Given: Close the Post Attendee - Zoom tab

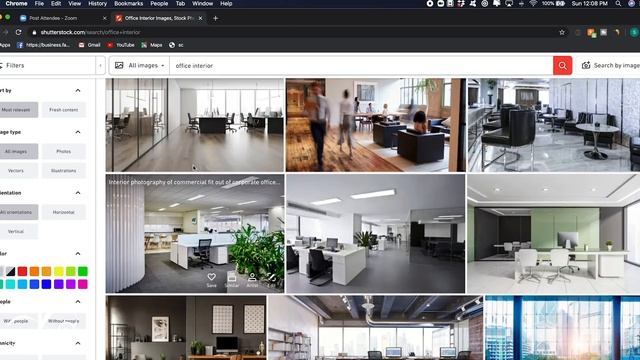Looking at the screenshot, I should coord(104,18).
